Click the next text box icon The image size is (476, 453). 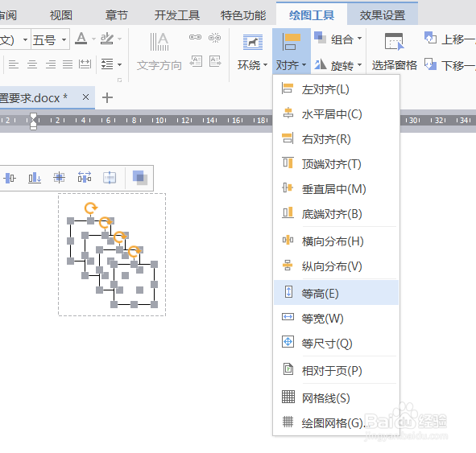(x=215, y=61)
